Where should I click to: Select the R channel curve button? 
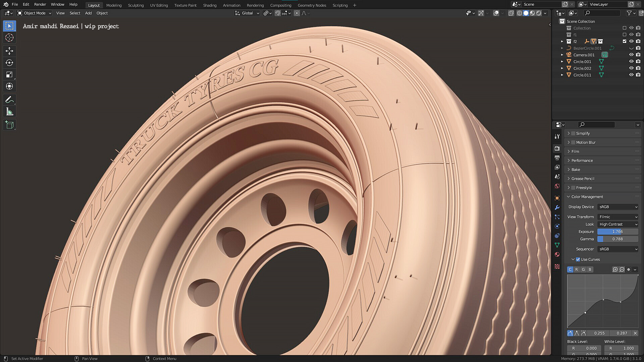tap(577, 269)
